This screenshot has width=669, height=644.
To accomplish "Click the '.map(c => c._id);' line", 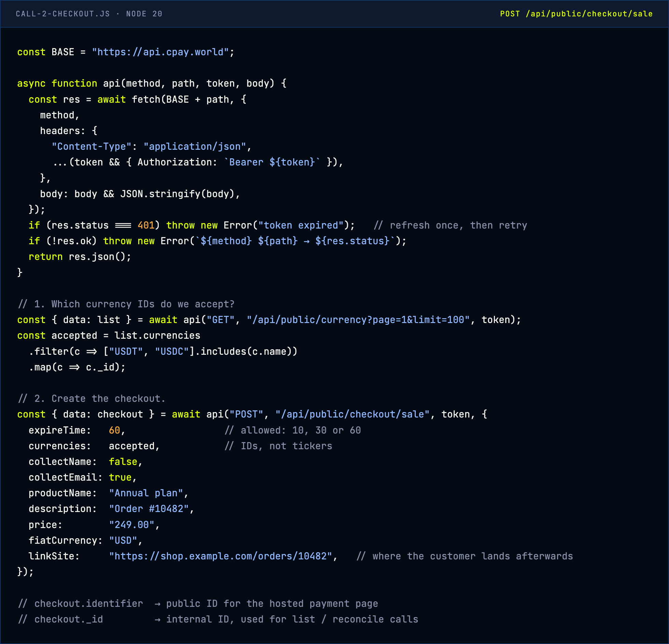I will click(77, 367).
